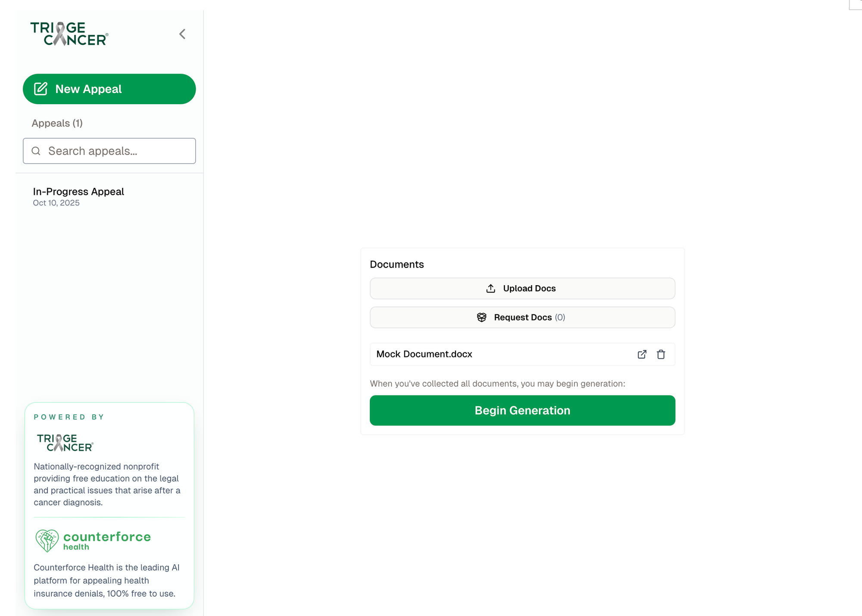
Task: Delete Mock Document.docx with the trash icon
Action: click(661, 355)
